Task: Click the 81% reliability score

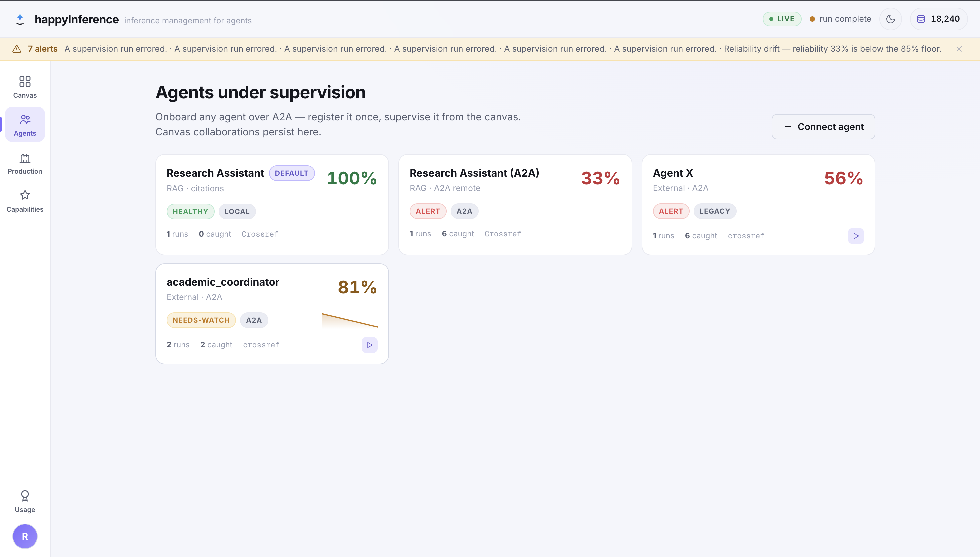Action: tap(357, 287)
